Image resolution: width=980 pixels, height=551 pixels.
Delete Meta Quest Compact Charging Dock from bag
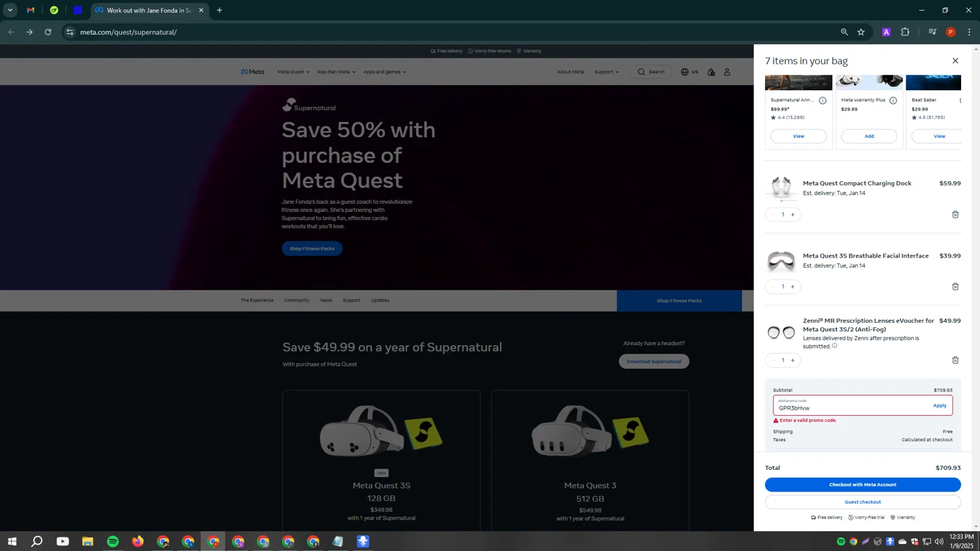tap(955, 214)
